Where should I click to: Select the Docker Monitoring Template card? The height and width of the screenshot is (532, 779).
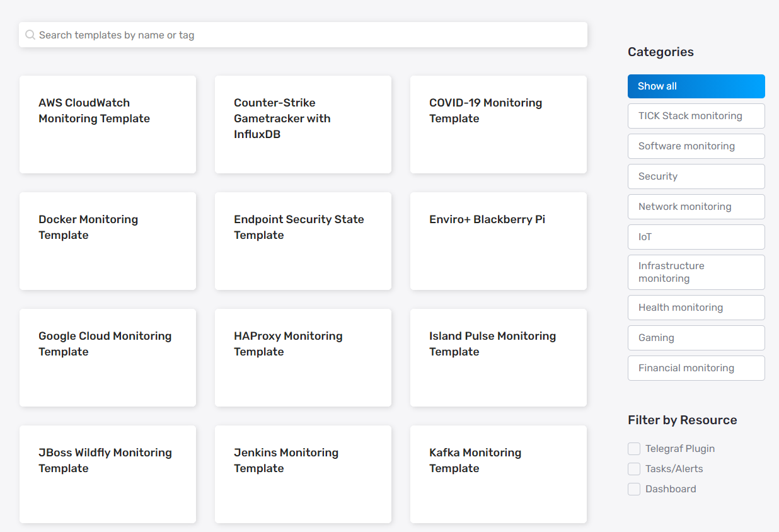click(107, 241)
